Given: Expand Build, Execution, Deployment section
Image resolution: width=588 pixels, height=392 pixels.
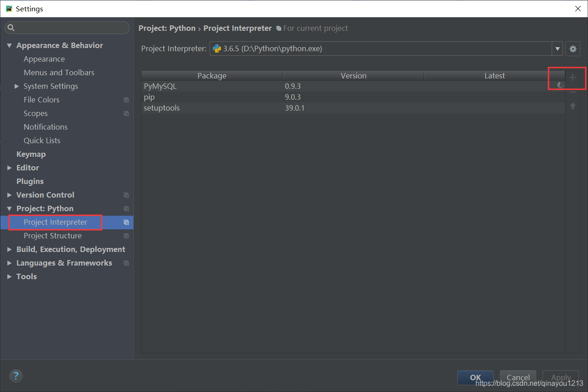Looking at the screenshot, I should pos(10,249).
